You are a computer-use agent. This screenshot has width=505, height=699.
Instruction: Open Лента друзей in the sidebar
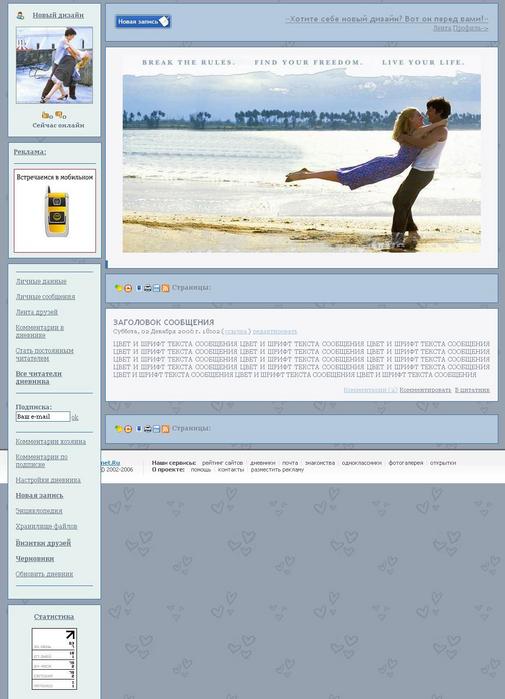click(37, 312)
